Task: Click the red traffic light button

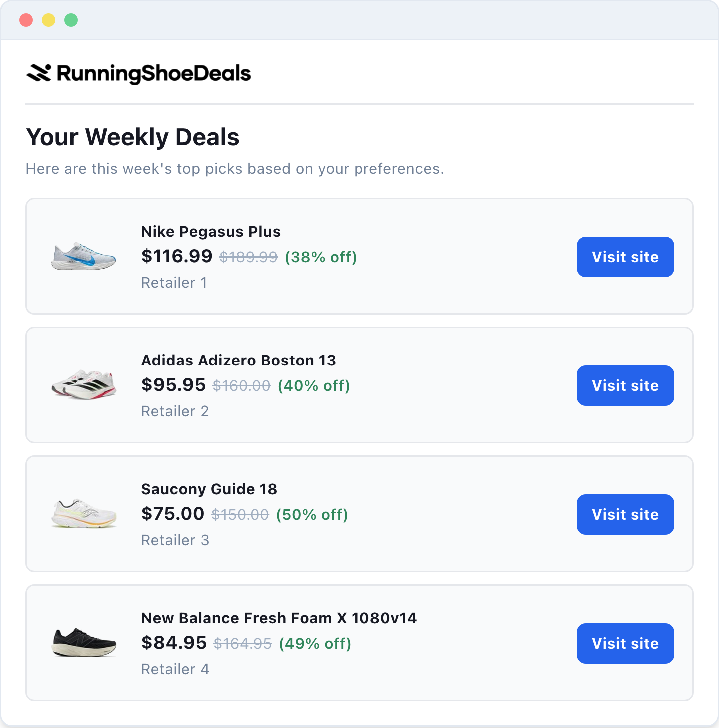Action: (27, 20)
